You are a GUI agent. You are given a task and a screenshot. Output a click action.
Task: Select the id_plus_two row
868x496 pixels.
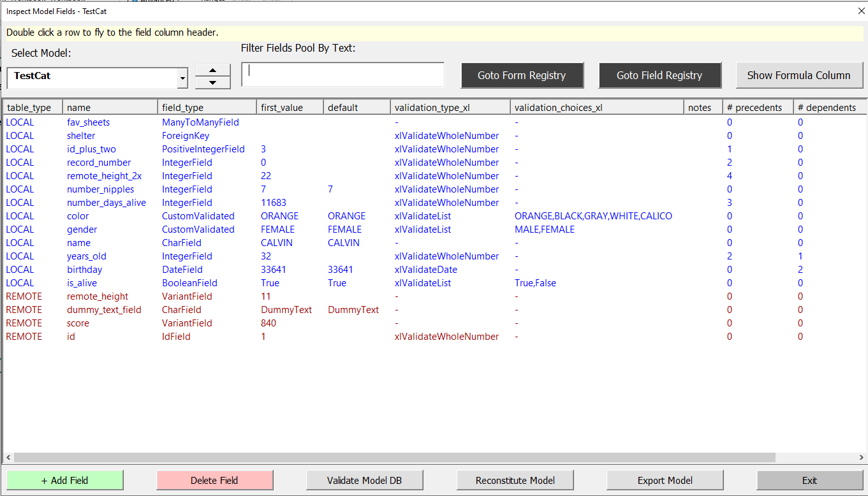tap(434, 149)
